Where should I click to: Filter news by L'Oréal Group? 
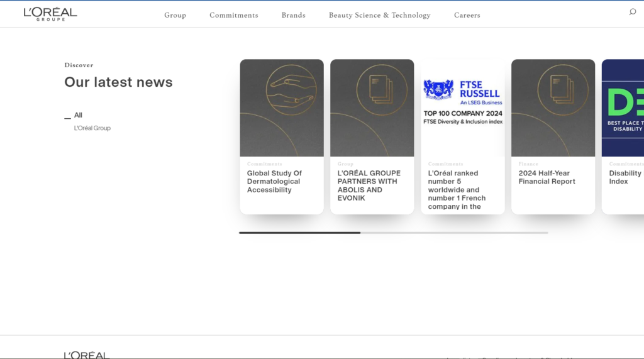[x=92, y=128]
